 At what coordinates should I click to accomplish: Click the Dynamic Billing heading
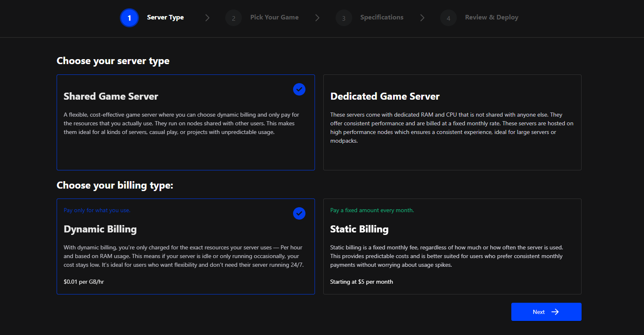point(100,229)
